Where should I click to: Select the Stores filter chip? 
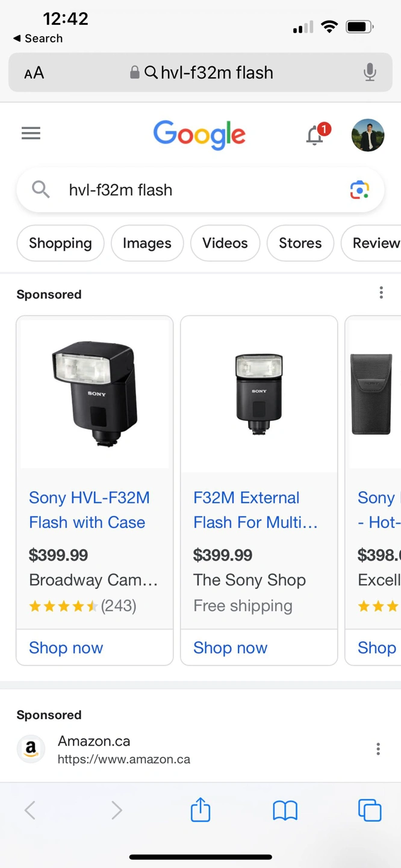pyautogui.click(x=300, y=243)
